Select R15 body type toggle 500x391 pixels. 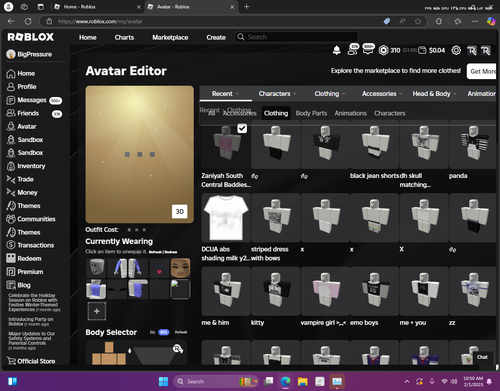tap(164, 332)
